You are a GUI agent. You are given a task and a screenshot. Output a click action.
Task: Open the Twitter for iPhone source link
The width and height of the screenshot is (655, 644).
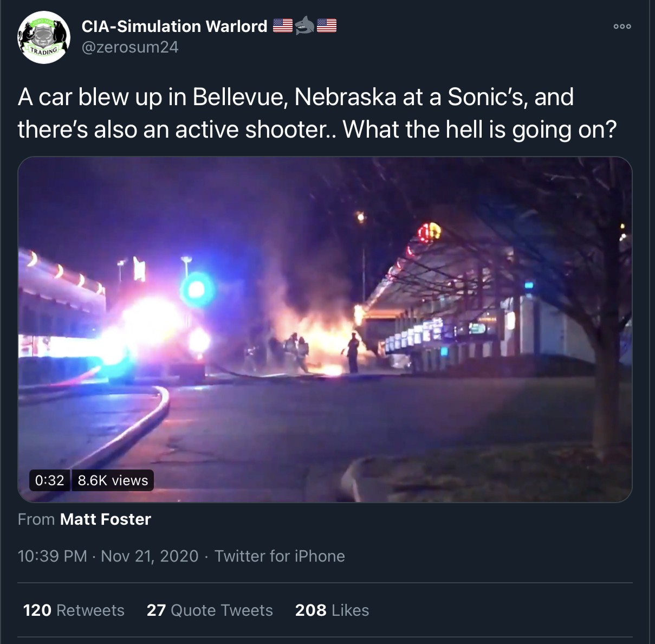(280, 556)
